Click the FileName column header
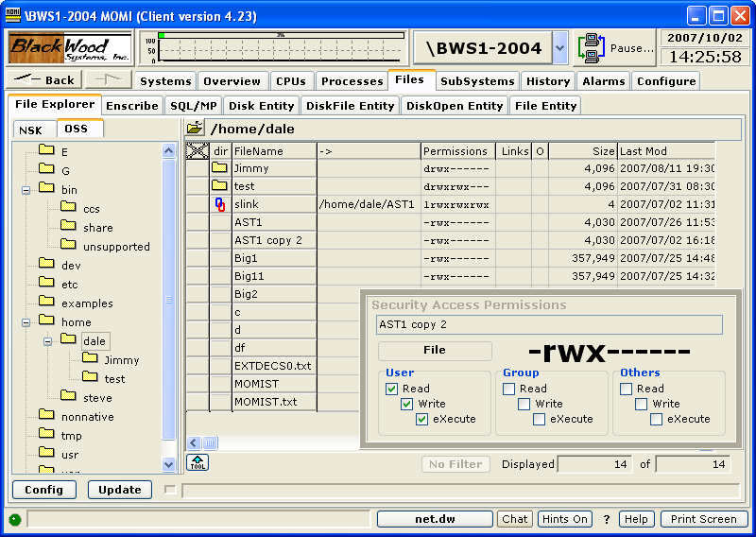756x537 pixels. 274,151
